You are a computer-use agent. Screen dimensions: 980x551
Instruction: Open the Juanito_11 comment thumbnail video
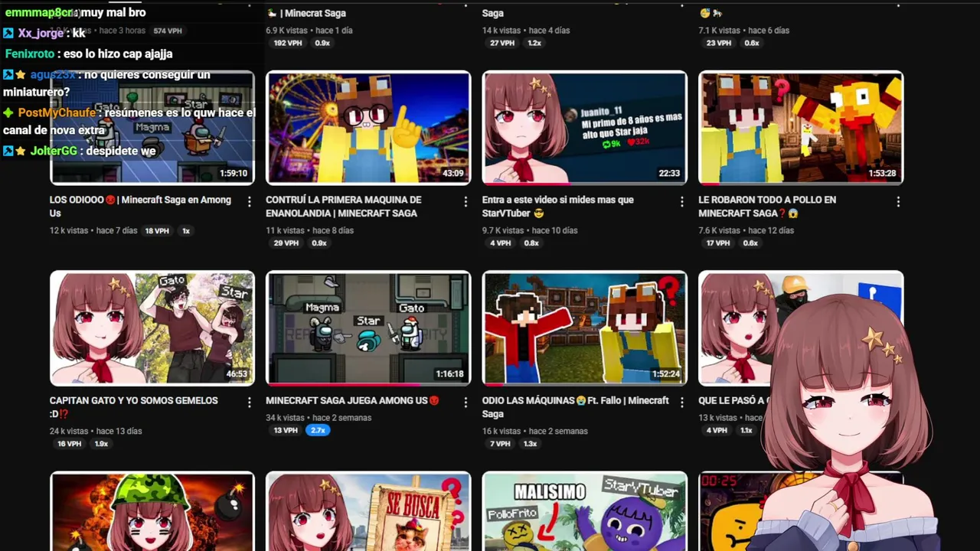tap(584, 128)
